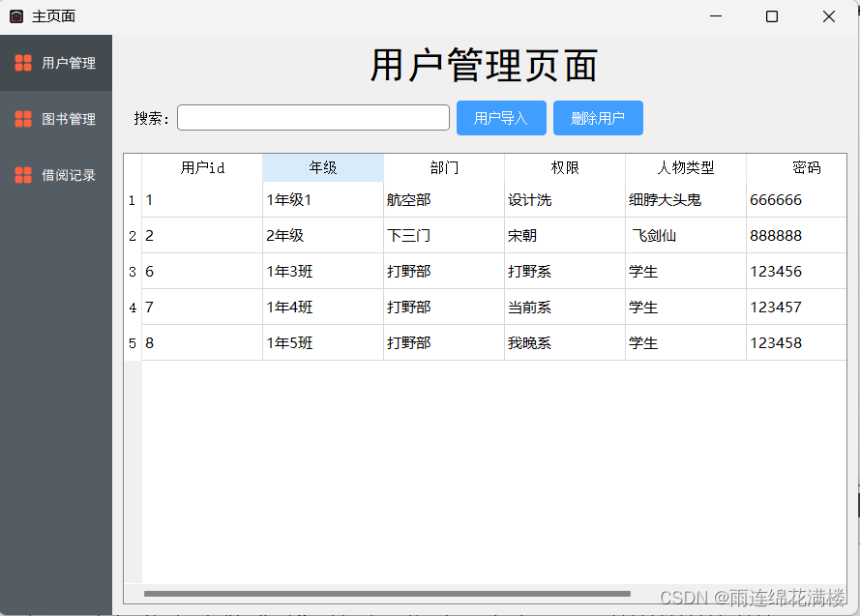Click the 年级 column header
Screen dimensions: 860x616
click(x=323, y=167)
